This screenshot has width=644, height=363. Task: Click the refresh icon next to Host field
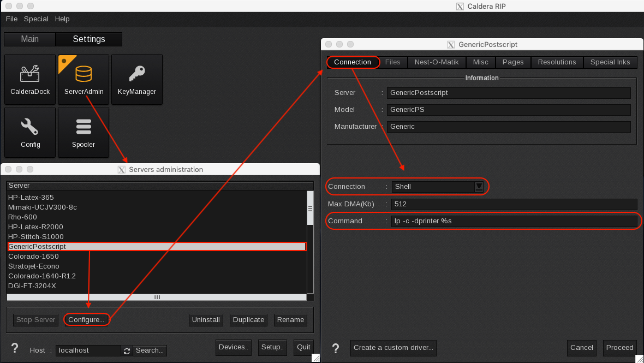pos(127,350)
